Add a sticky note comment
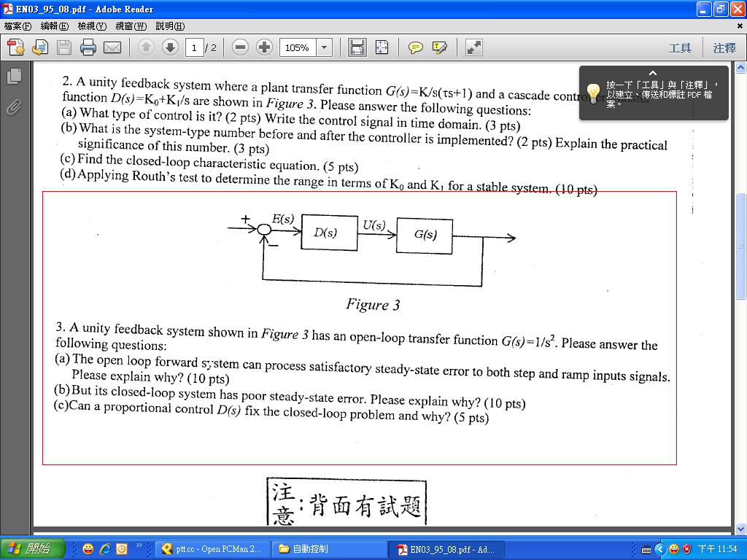This screenshot has width=747, height=560. tap(415, 47)
